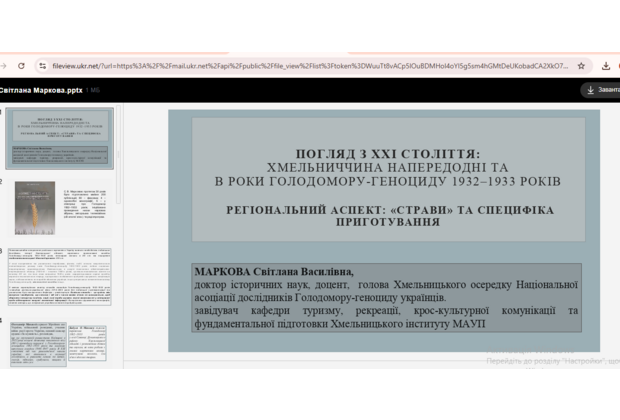
Task: Click the Windows activation settings watermark
Action: click(548, 361)
